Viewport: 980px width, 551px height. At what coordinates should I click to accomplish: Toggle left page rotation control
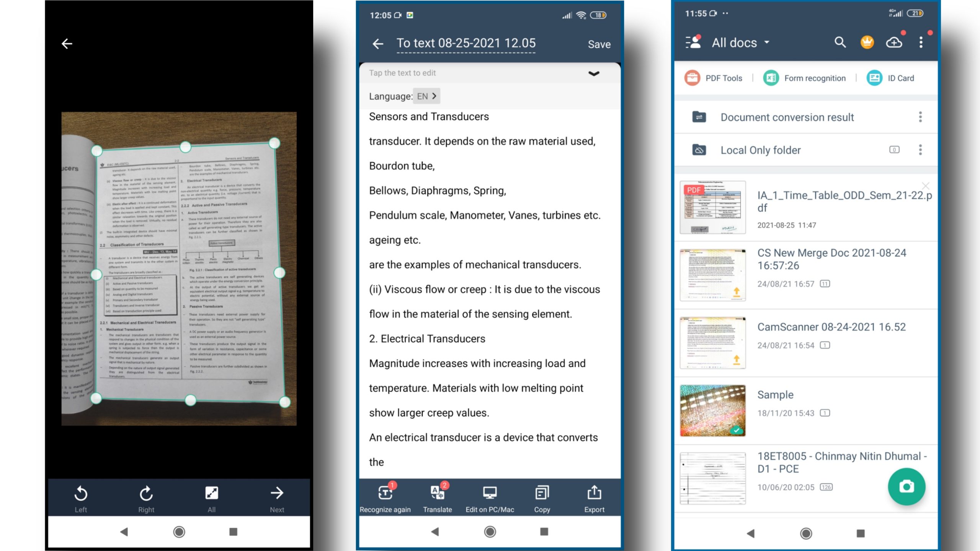(80, 497)
